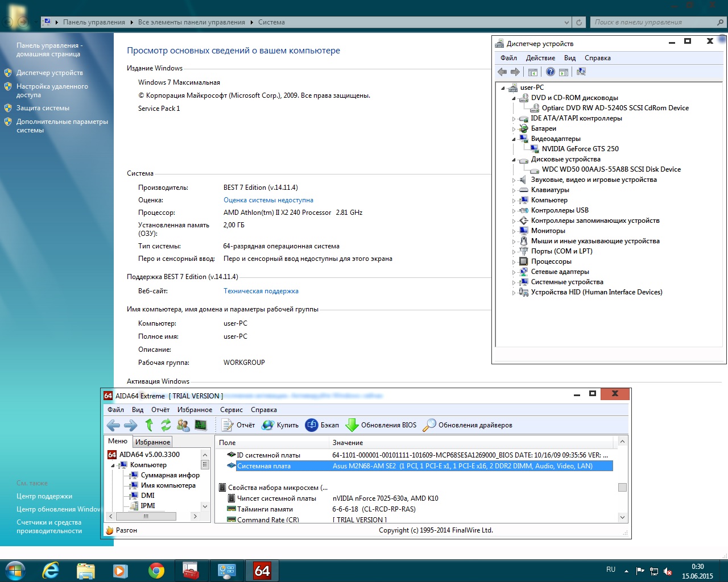Open the Technical support website link

pyautogui.click(x=260, y=291)
